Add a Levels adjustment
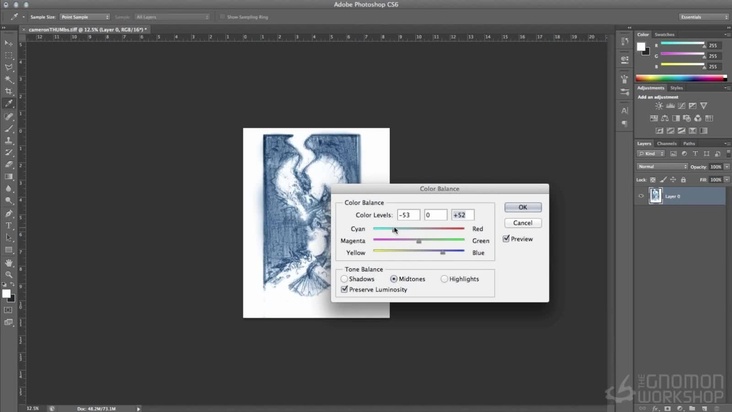732x412 pixels. tap(670, 106)
